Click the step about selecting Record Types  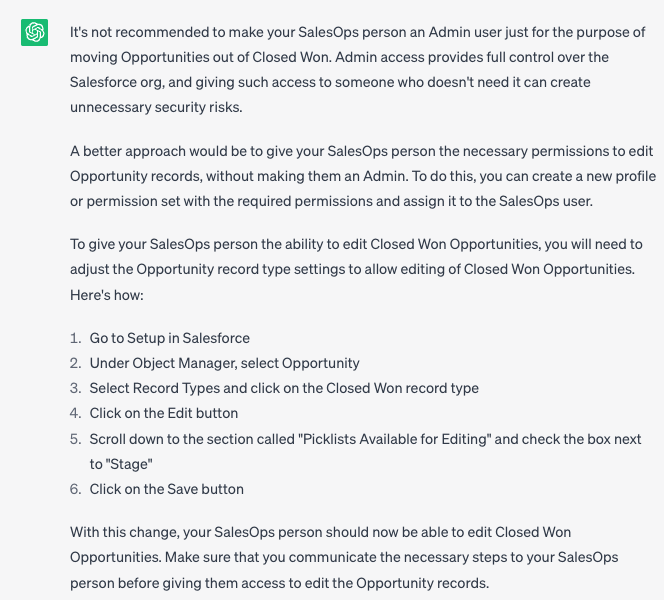[284, 388]
